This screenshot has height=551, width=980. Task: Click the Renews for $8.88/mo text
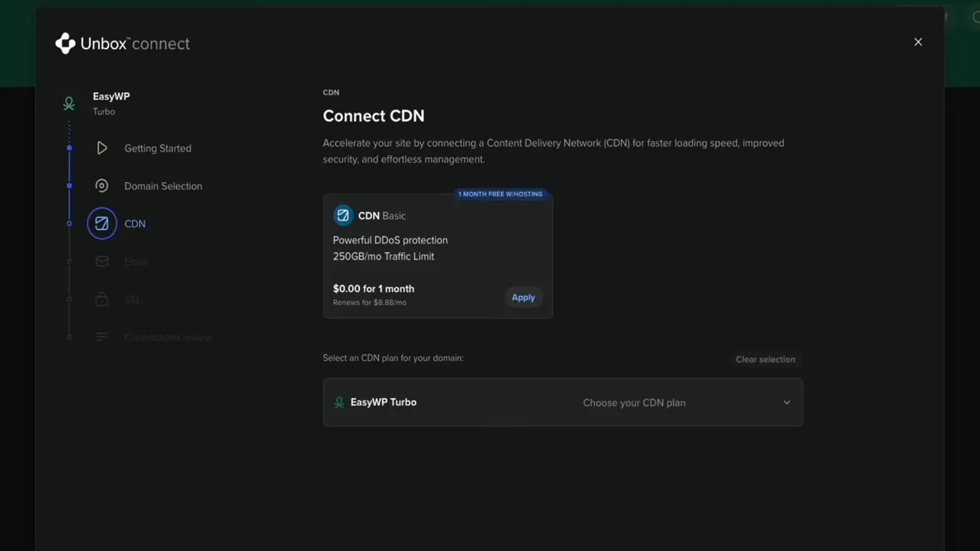tap(370, 303)
